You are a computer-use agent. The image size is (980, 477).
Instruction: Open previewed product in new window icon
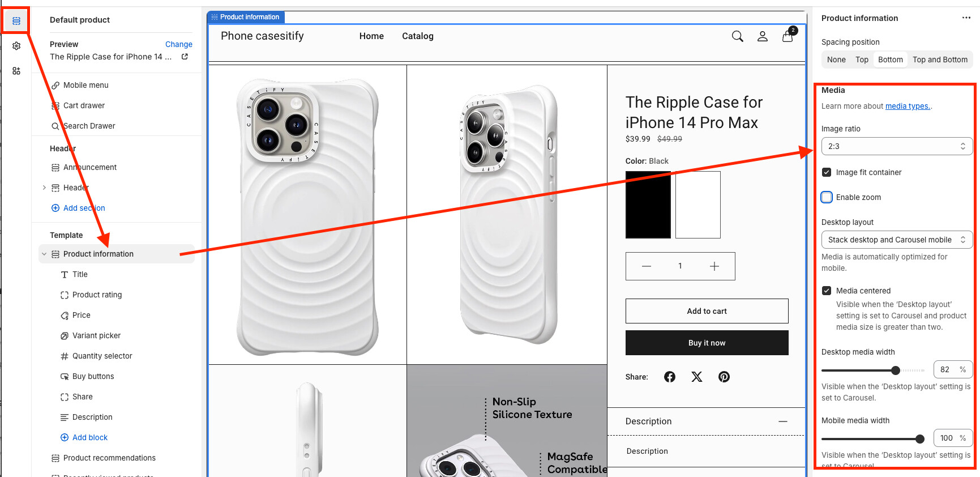coord(185,57)
